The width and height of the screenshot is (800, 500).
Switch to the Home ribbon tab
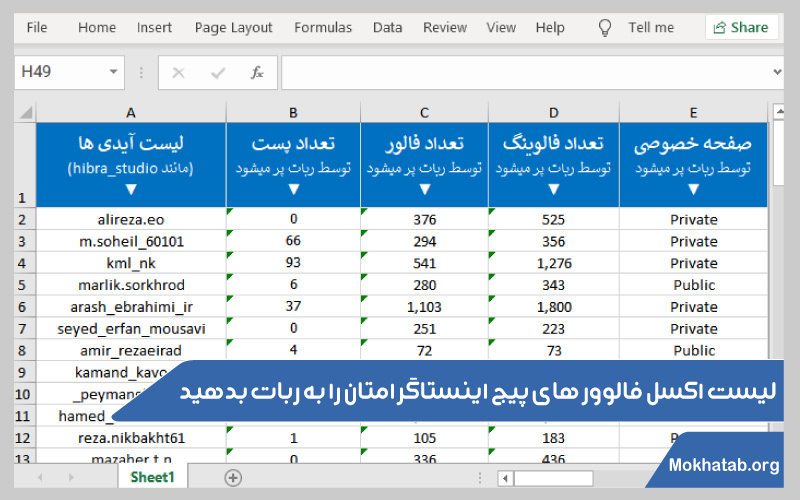[97, 27]
